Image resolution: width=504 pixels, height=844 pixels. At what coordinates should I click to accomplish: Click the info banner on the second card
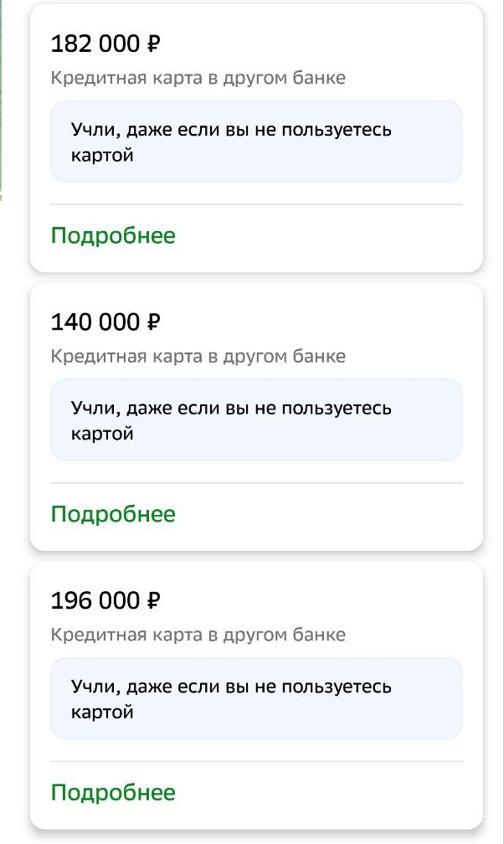pos(257,420)
